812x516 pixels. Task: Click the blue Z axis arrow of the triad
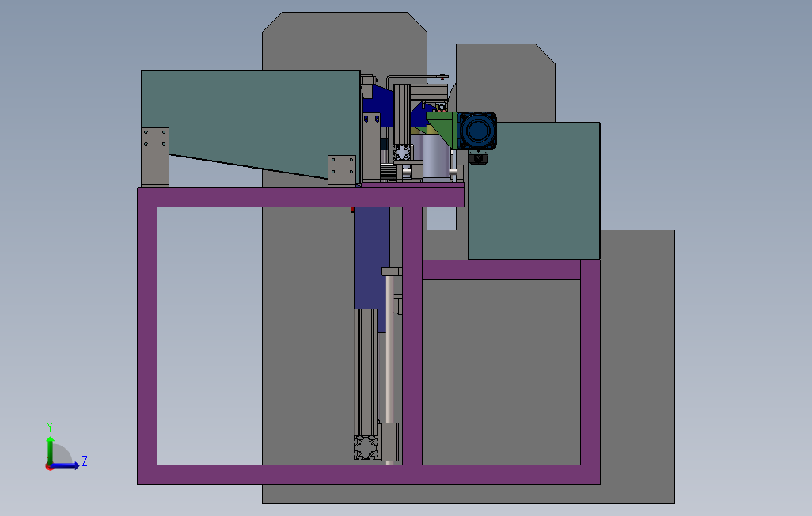point(65,465)
